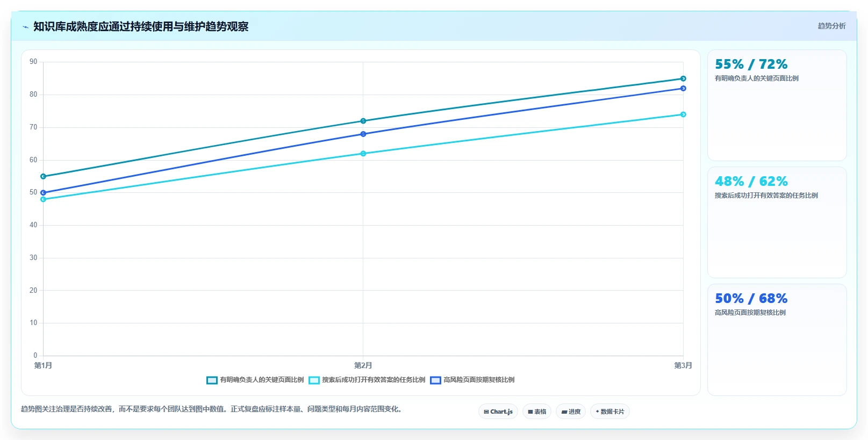Click the teal data point at value 85 in 第3月

[683, 78]
